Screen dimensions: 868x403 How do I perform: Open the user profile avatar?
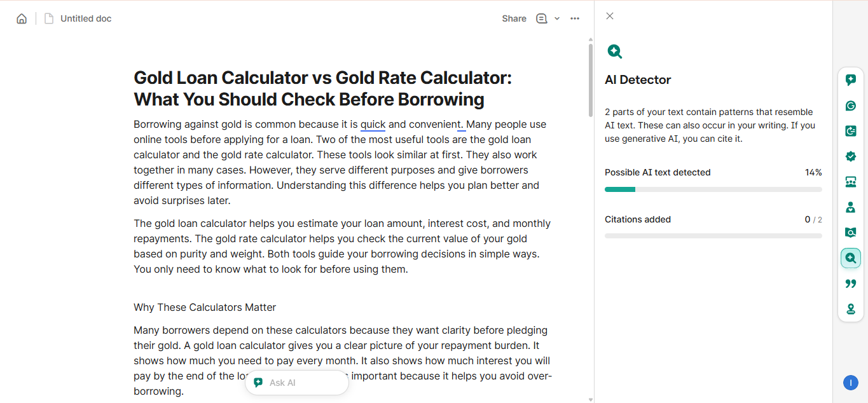click(x=851, y=383)
